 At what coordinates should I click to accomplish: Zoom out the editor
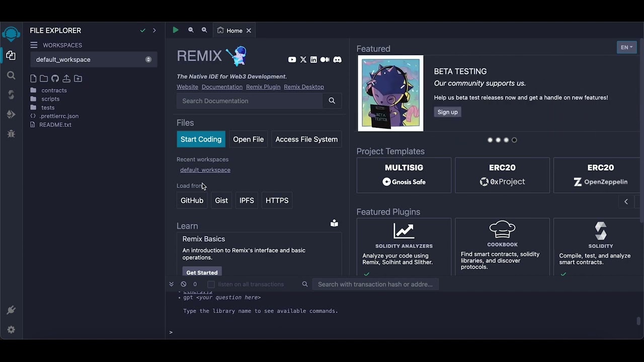coord(191,30)
